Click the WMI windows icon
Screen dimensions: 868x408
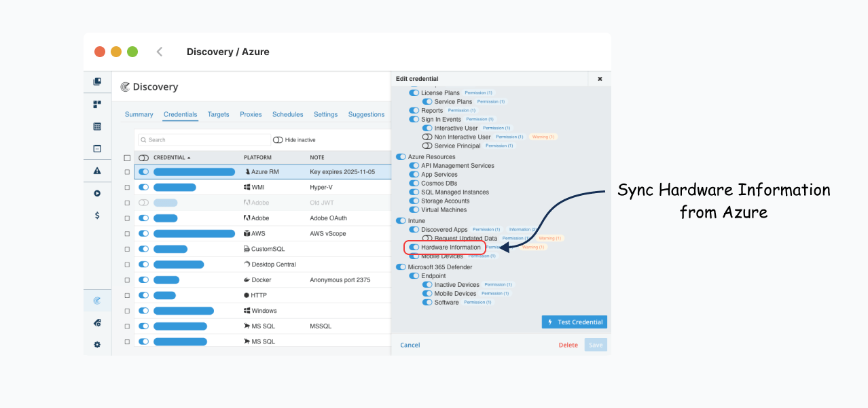247,187
